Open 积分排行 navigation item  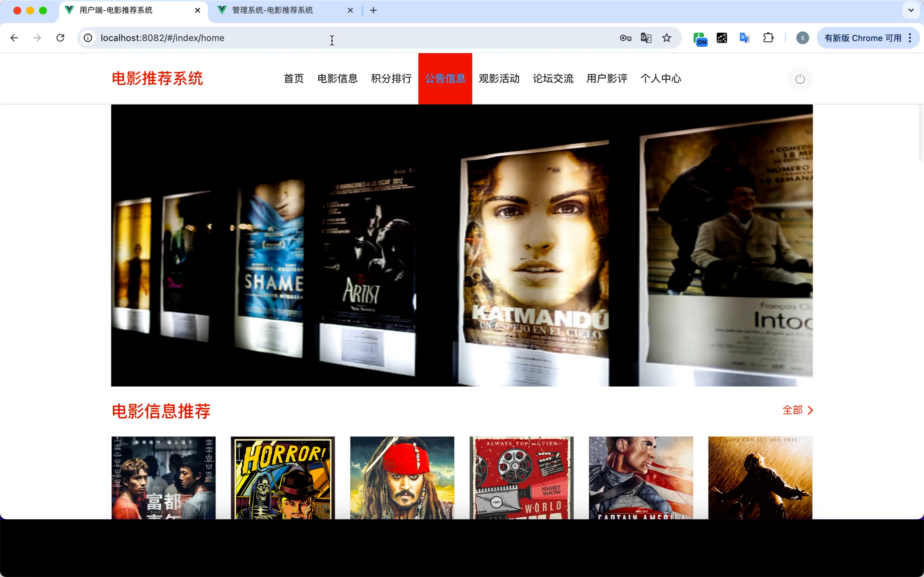coord(392,79)
